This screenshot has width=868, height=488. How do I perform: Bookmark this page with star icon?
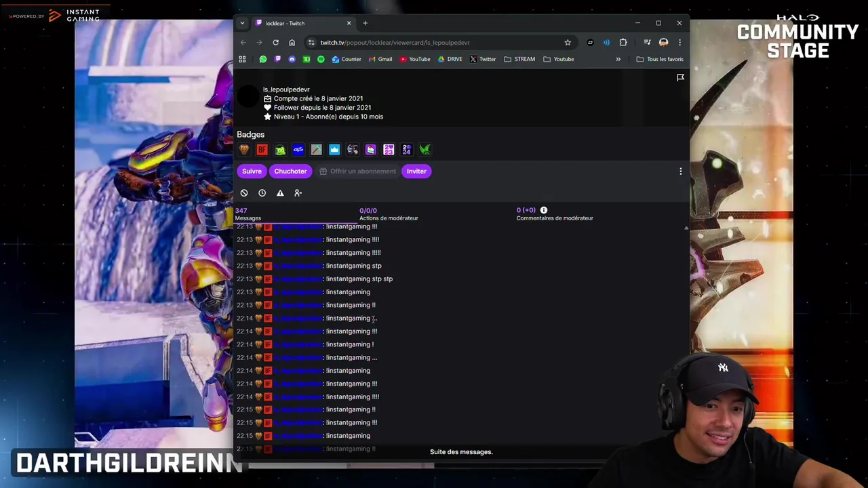[568, 43]
